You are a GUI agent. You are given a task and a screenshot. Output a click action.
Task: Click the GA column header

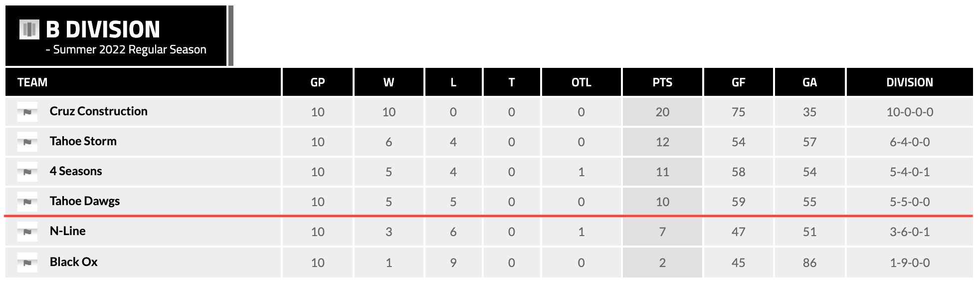pyautogui.click(x=809, y=82)
